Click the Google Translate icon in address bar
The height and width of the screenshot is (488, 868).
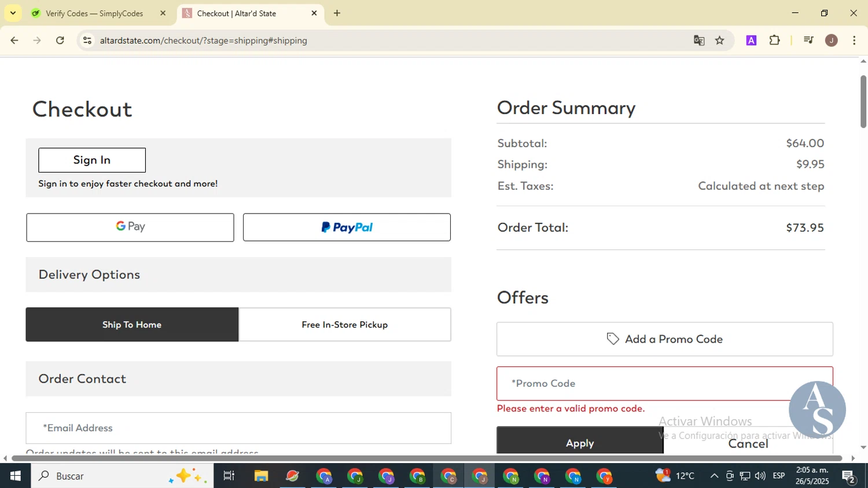point(699,41)
